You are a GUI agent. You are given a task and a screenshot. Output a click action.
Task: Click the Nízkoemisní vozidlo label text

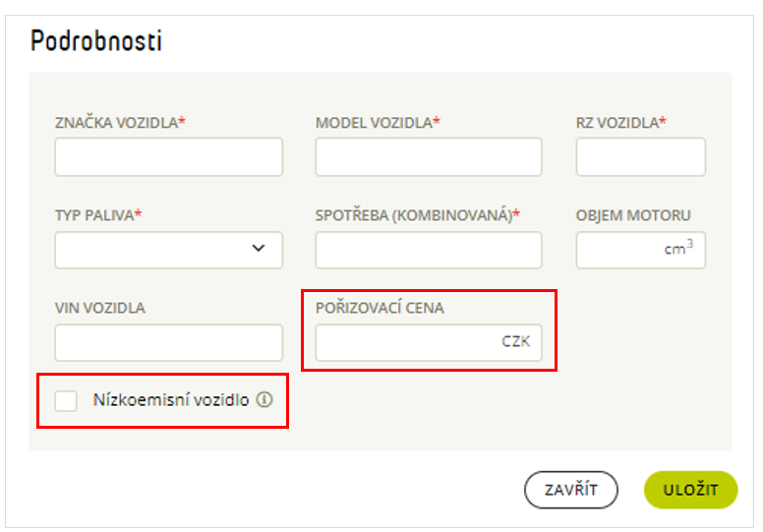[x=171, y=399]
